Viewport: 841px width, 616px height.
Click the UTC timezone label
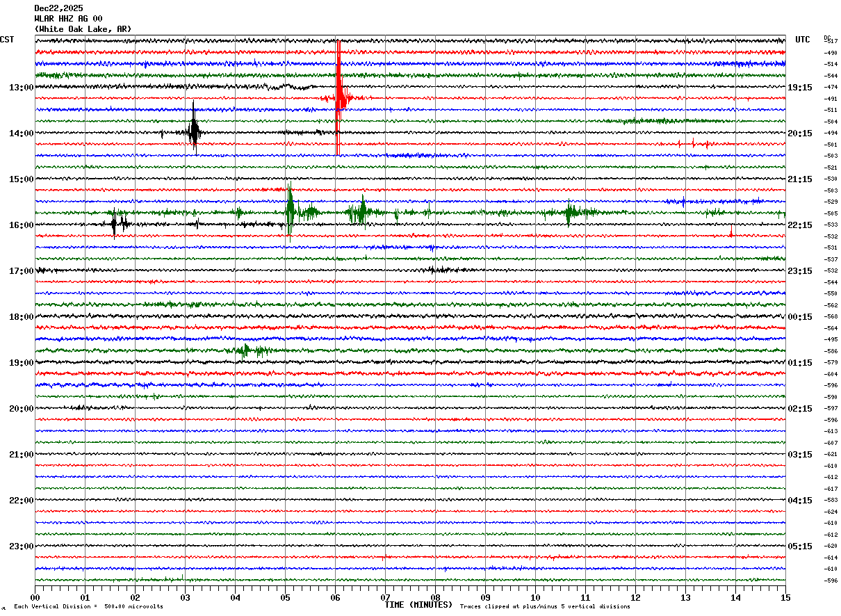(x=803, y=40)
